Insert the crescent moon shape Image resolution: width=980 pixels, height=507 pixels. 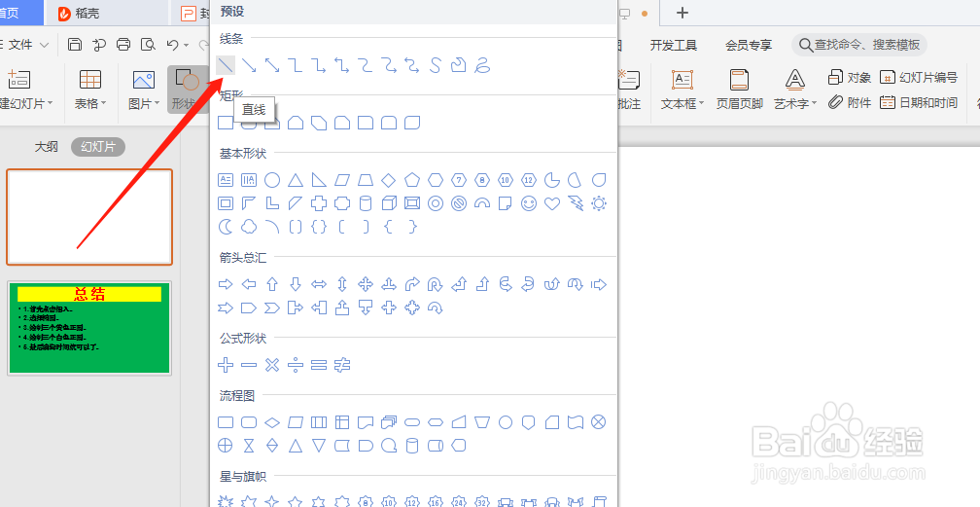click(x=226, y=227)
